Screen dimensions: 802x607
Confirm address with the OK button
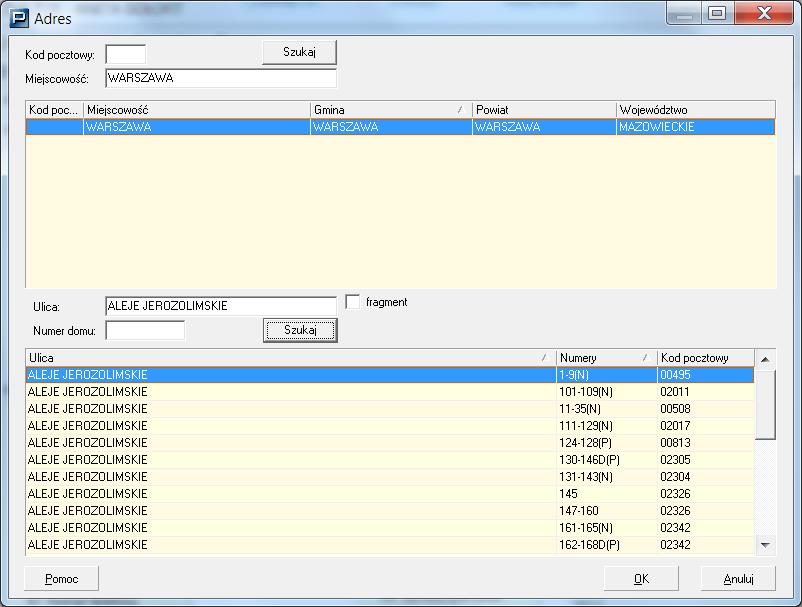pyautogui.click(x=641, y=579)
